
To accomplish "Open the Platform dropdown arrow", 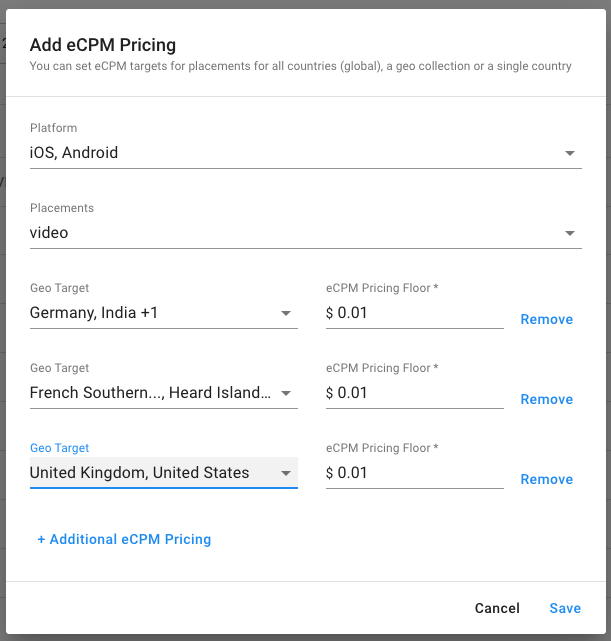I will pyautogui.click(x=570, y=153).
